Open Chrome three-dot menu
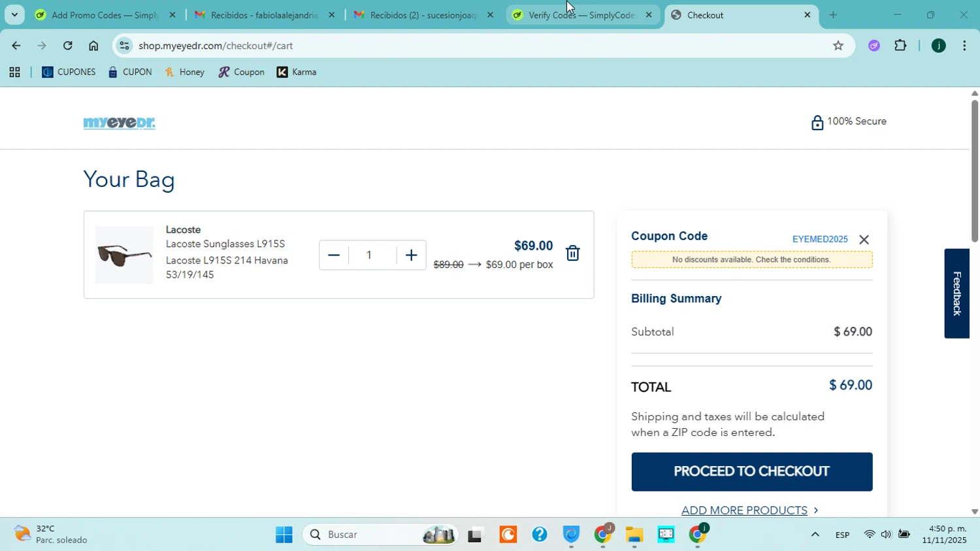Image resolution: width=980 pixels, height=551 pixels. tap(964, 46)
